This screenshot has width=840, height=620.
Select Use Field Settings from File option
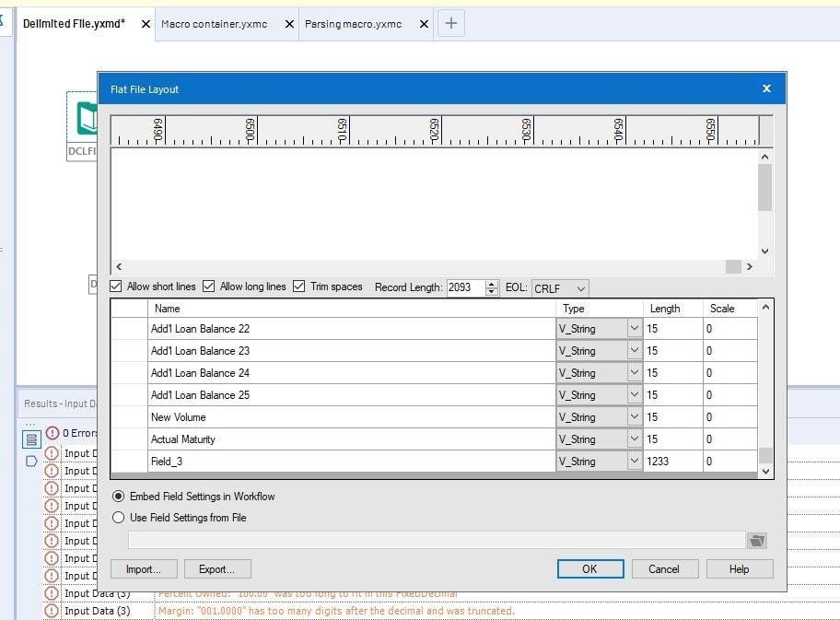pyautogui.click(x=117, y=517)
